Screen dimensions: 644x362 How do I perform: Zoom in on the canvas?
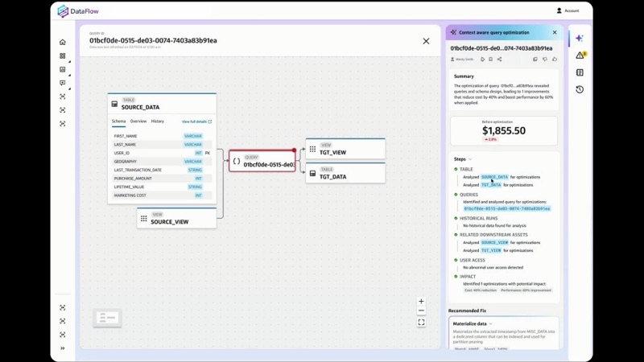(x=421, y=301)
